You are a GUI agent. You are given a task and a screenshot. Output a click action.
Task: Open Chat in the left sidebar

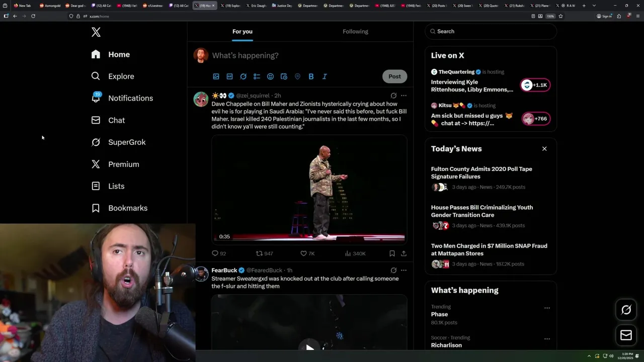coord(108,120)
